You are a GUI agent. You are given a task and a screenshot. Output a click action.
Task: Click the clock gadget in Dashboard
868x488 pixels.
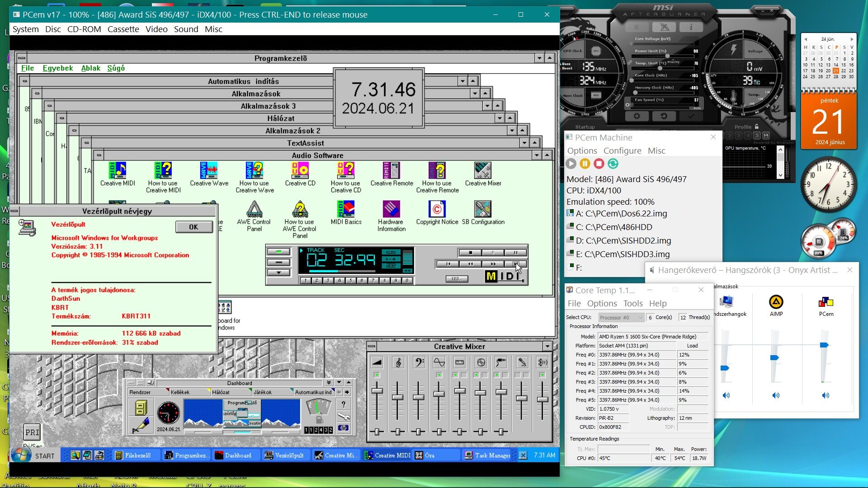pos(168,413)
